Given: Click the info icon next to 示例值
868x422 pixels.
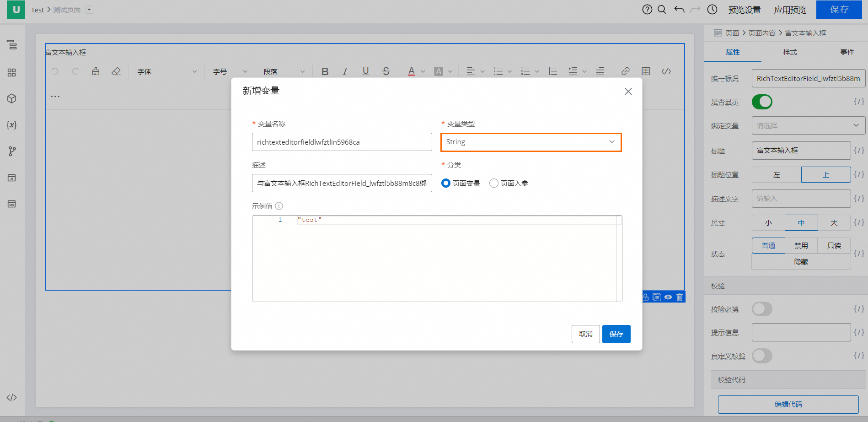Looking at the screenshot, I should pos(279,206).
